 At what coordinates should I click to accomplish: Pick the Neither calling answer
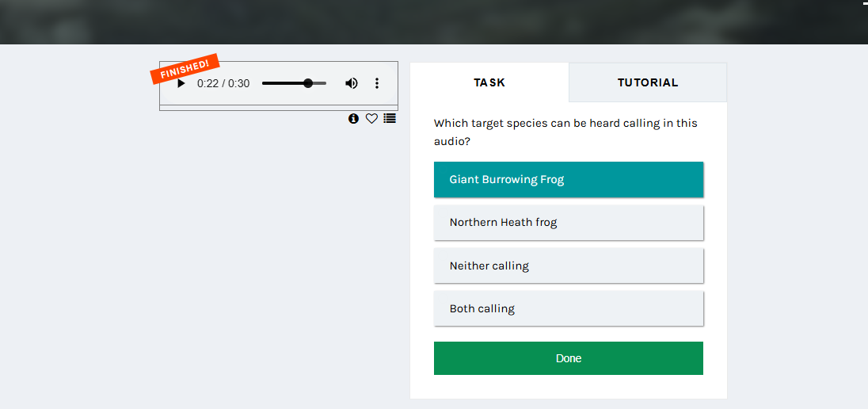(568, 266)
